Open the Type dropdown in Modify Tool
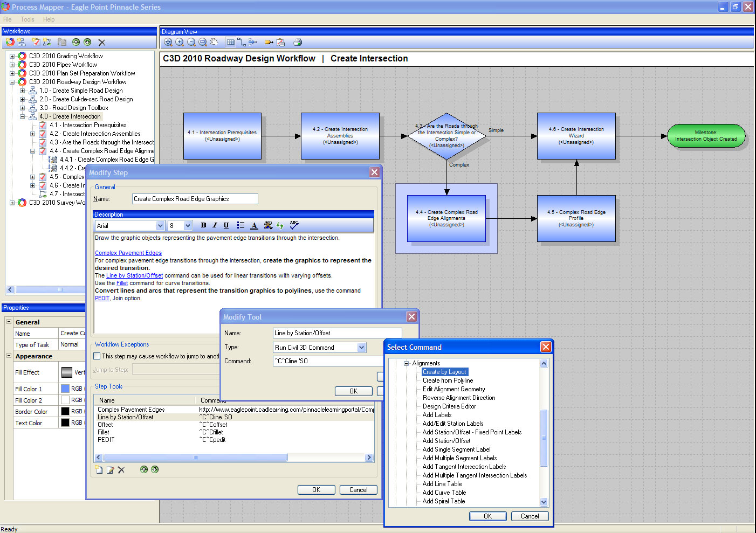The height and width of the screenshot is (533, 756). click(x=362, y=348)
